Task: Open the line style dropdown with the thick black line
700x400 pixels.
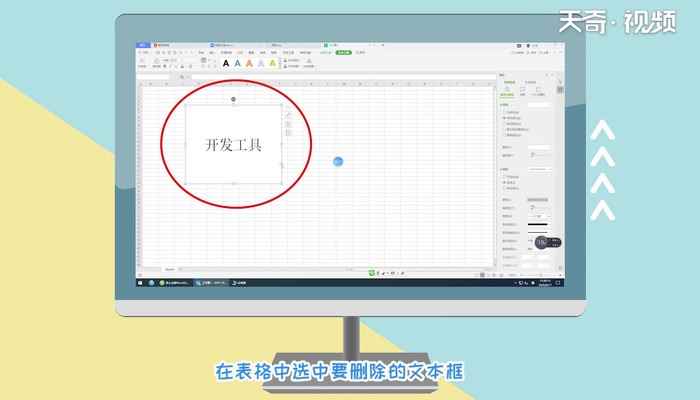Action: pos(538,225)
